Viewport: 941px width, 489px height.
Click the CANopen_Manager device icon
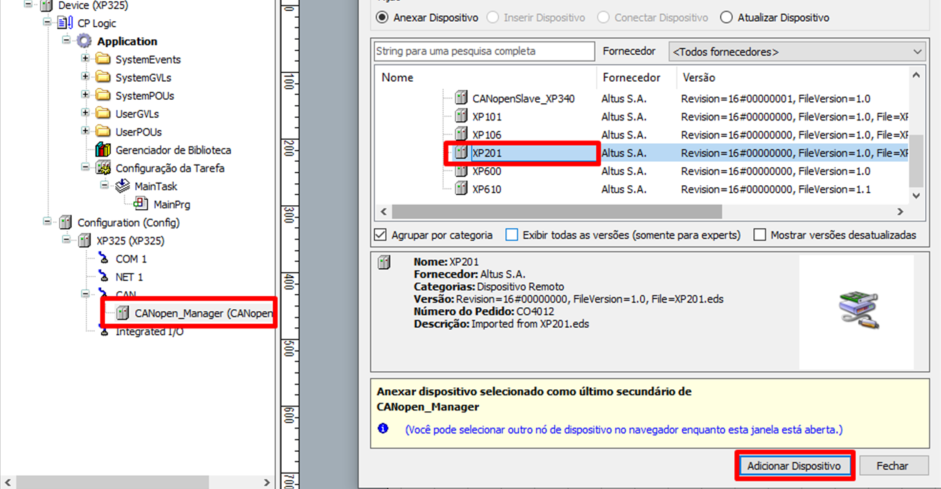(122, 313)
